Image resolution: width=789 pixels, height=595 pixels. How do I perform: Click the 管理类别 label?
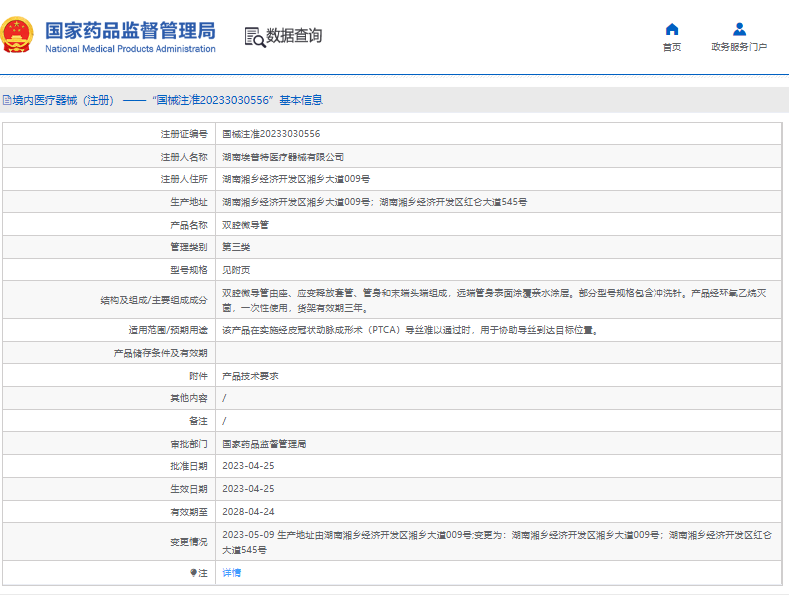tap(189, 247)
